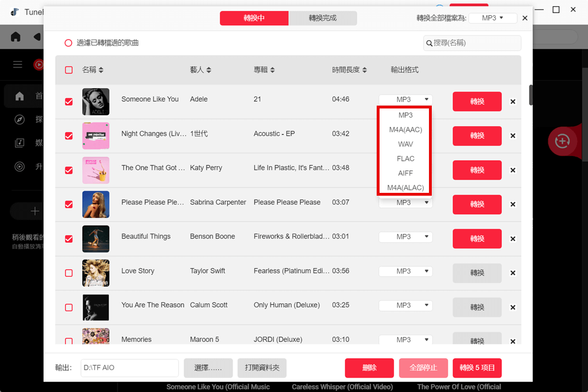The image size is (588, 392).
Task: Close the conversion dialog with X
Action: pyautogui.click(x=525, y=18)
